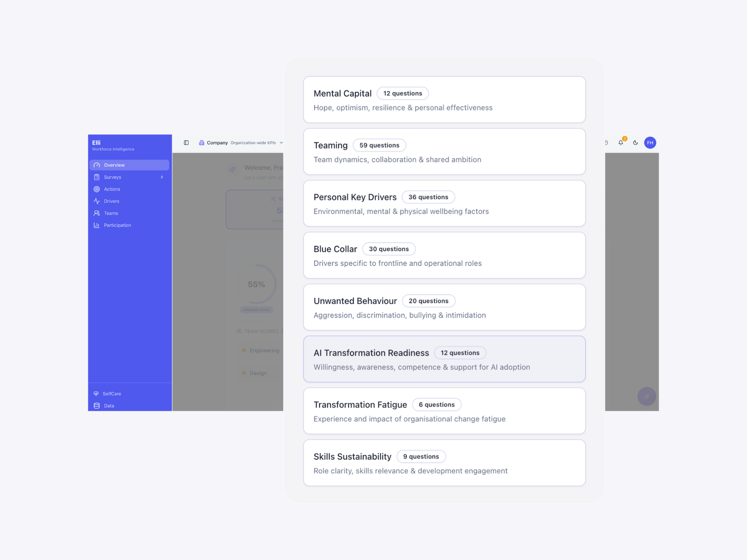This screenshot has height=560, width=747.
Task: Expand the Company scope dropdown chevron
Action: [281, 143]
